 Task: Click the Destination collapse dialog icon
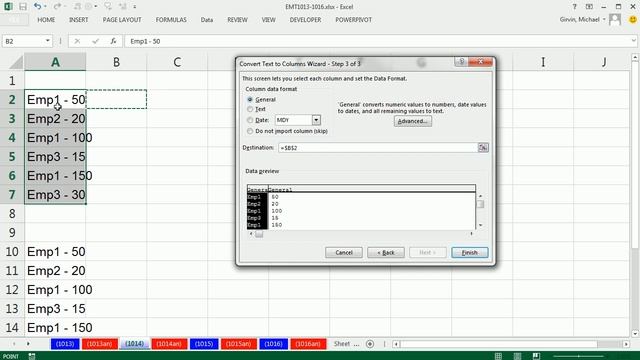click(483, 148)
